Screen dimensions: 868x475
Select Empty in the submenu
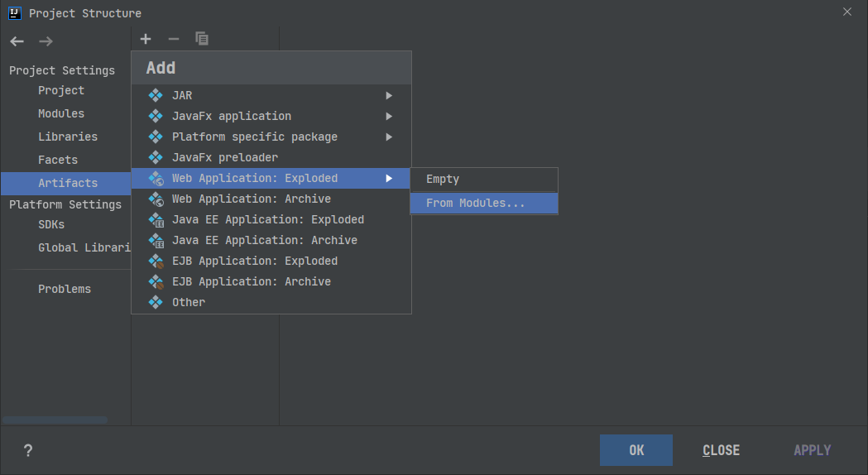pyautogui.click(x=484, y=180)
